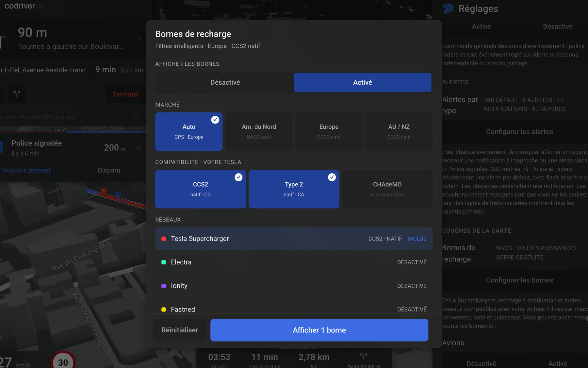The image size is (588, 368).
Task: Click the red police marker on map
Action: pos(104,191)
